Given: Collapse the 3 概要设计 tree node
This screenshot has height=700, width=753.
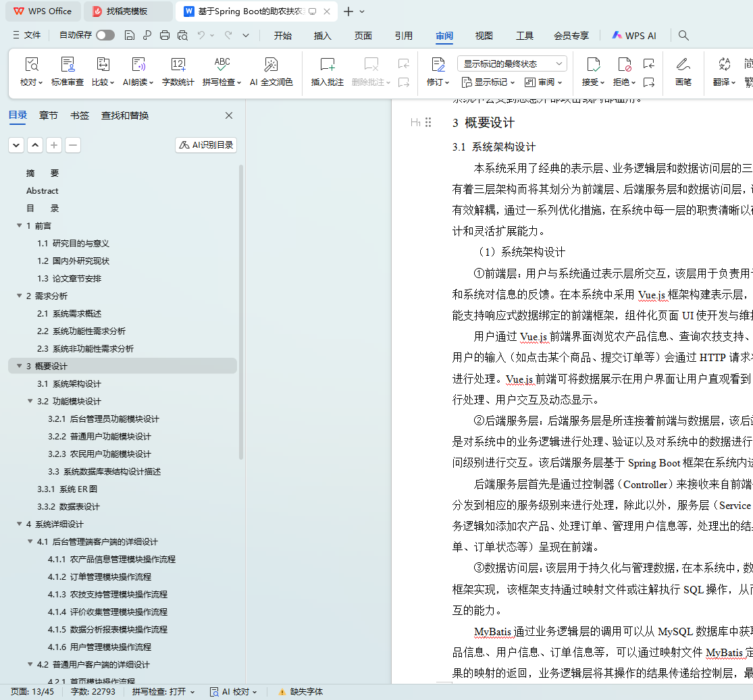Looking at the screenshot, I should 19,366.
